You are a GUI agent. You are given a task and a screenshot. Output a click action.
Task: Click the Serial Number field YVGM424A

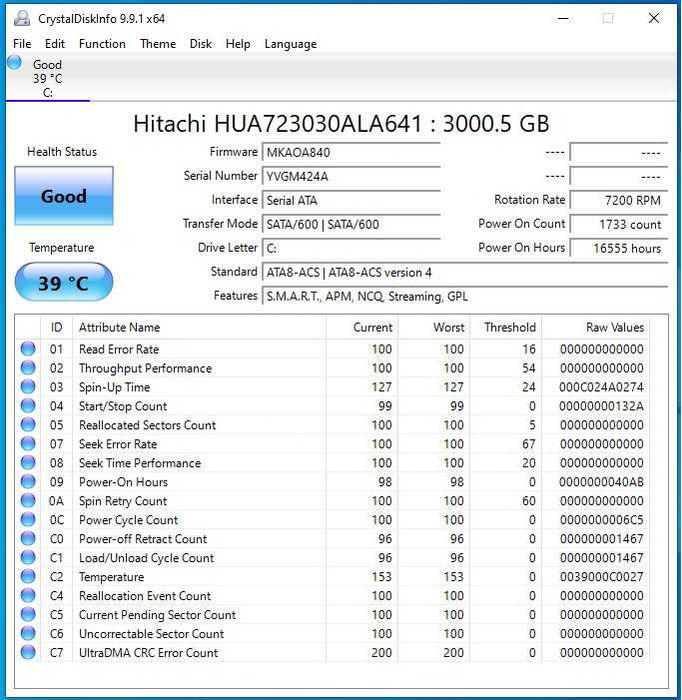[x=351, y=176]
